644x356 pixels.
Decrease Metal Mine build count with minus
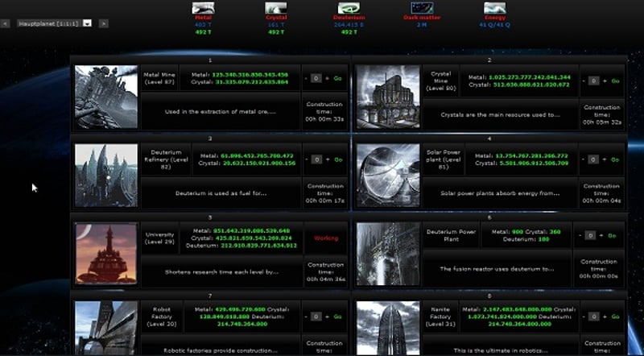pyautogui.click(x=306, y=78)
